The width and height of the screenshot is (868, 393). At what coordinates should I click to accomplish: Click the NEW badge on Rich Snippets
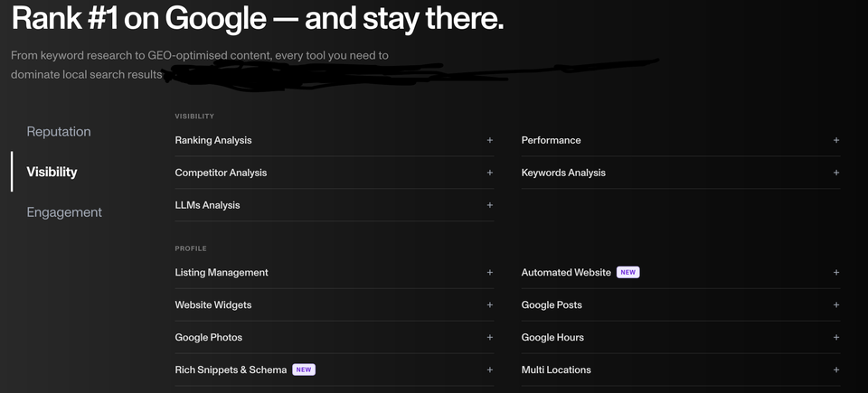304,370
